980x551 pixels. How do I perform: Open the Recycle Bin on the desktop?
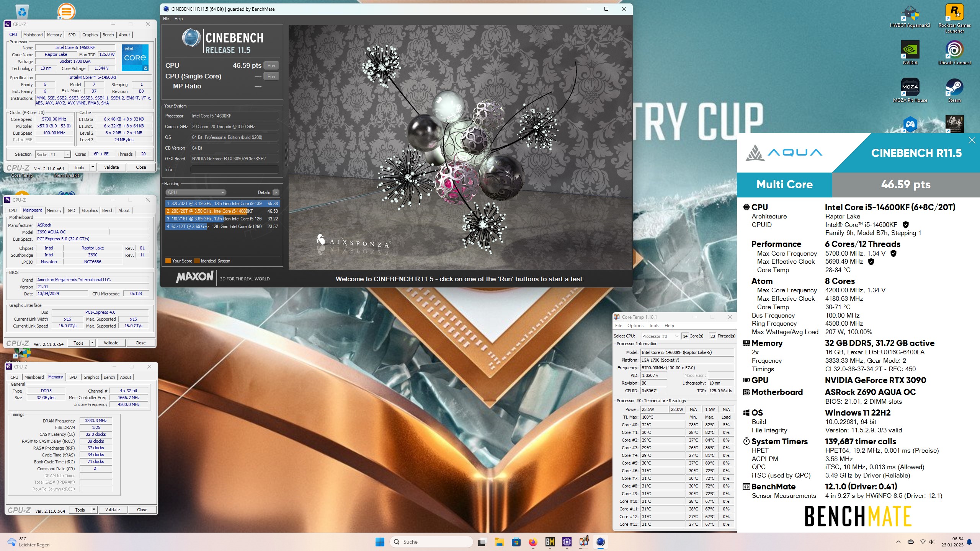pyautogui.click(x=23, y=11)
